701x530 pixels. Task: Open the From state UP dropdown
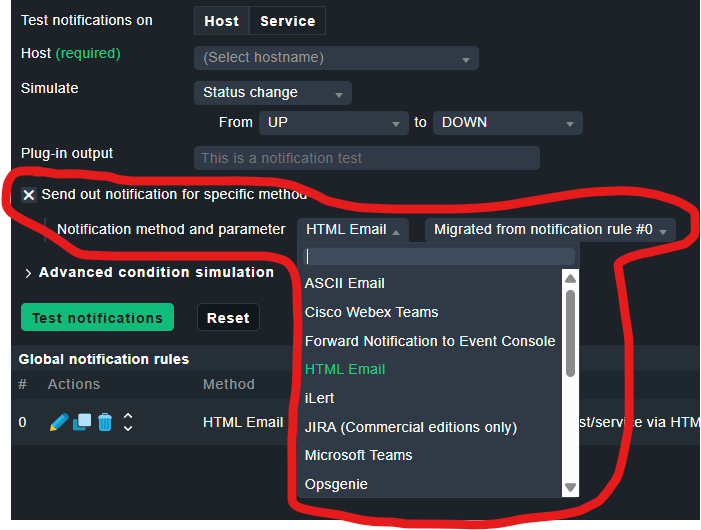coord(332,123)
